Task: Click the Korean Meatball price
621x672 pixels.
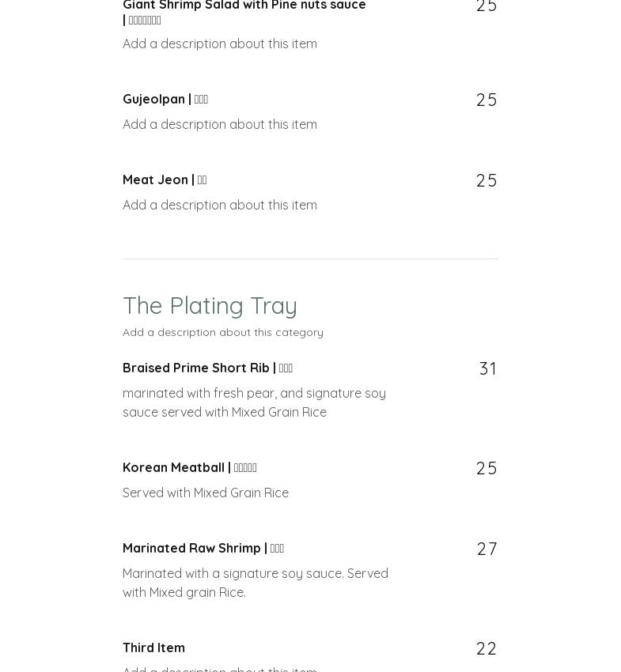Action: click(487, 468)
